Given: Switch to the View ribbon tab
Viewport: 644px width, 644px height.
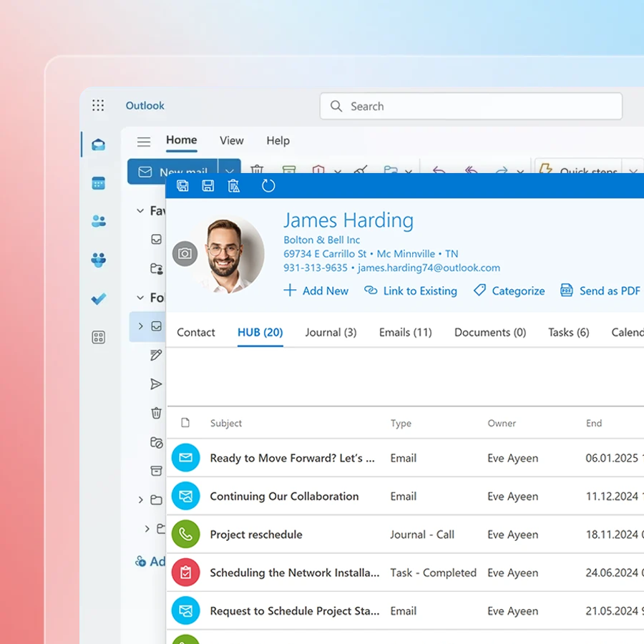Looking at the screenshot, I should click(232, 140).
